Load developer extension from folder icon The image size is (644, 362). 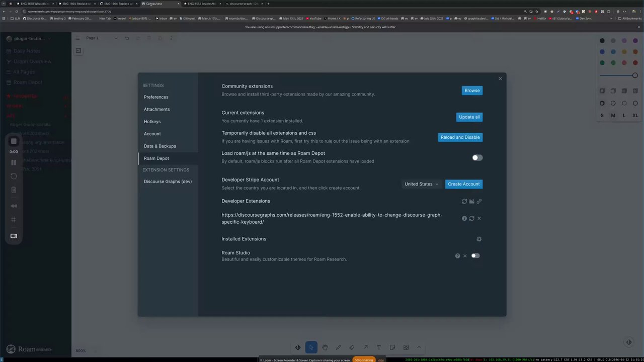[472, 202]
